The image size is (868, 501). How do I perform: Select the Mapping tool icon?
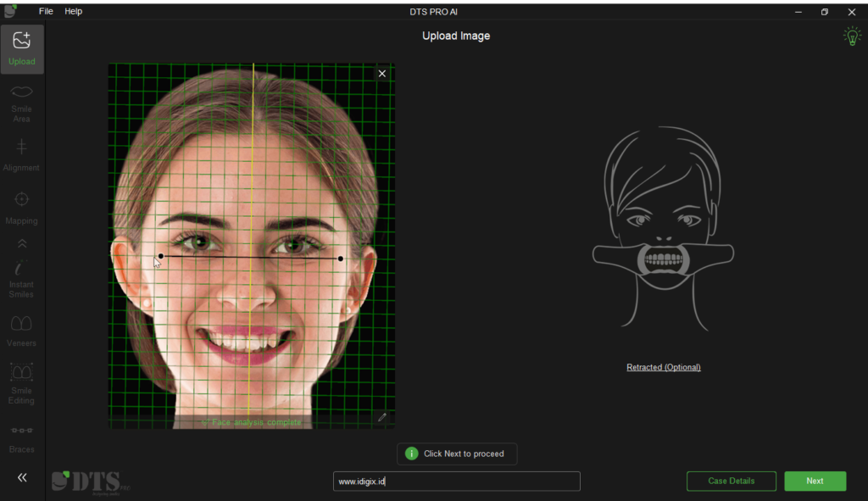[21, 199]
